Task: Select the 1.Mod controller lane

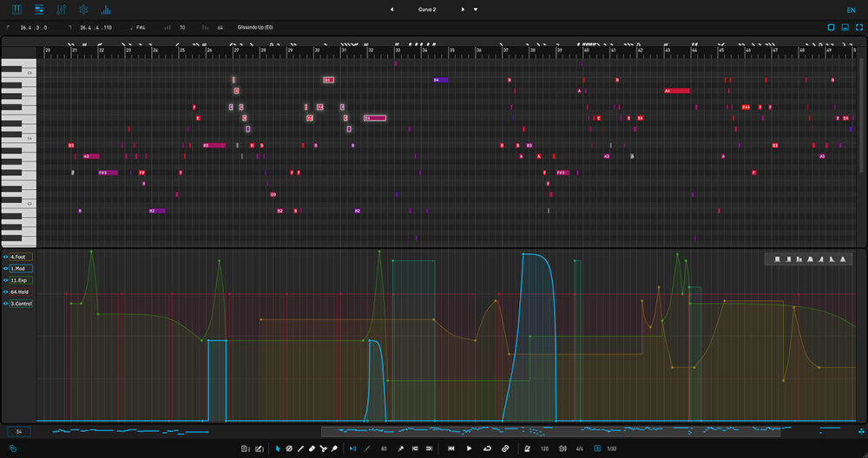Action: pos(21,269)
